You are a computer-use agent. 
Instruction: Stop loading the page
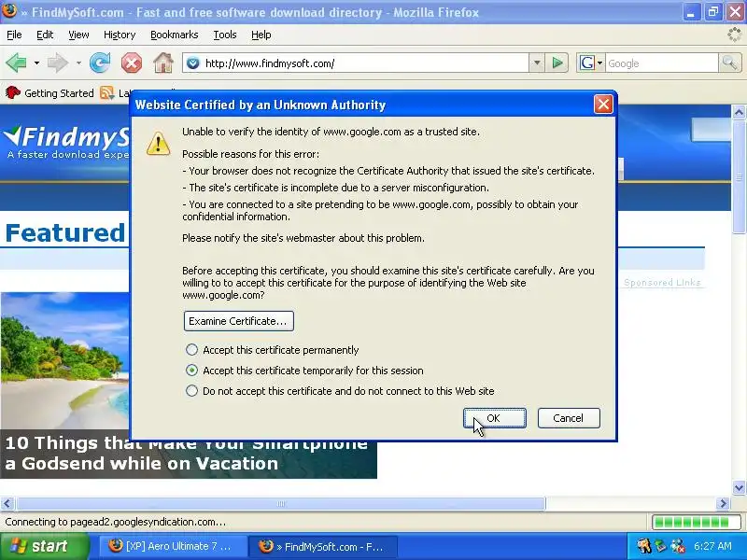tap(132, 63)
